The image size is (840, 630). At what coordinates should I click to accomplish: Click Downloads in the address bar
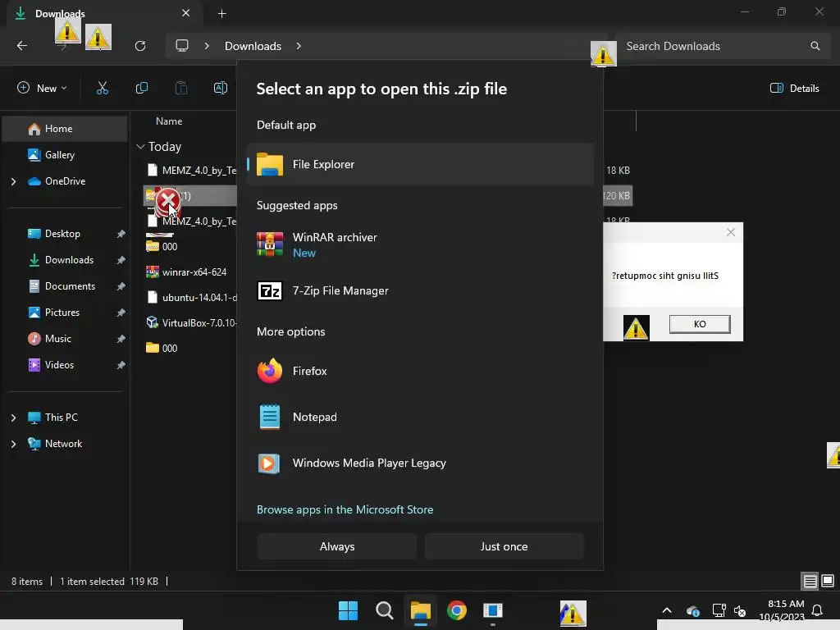click(253, 46)
